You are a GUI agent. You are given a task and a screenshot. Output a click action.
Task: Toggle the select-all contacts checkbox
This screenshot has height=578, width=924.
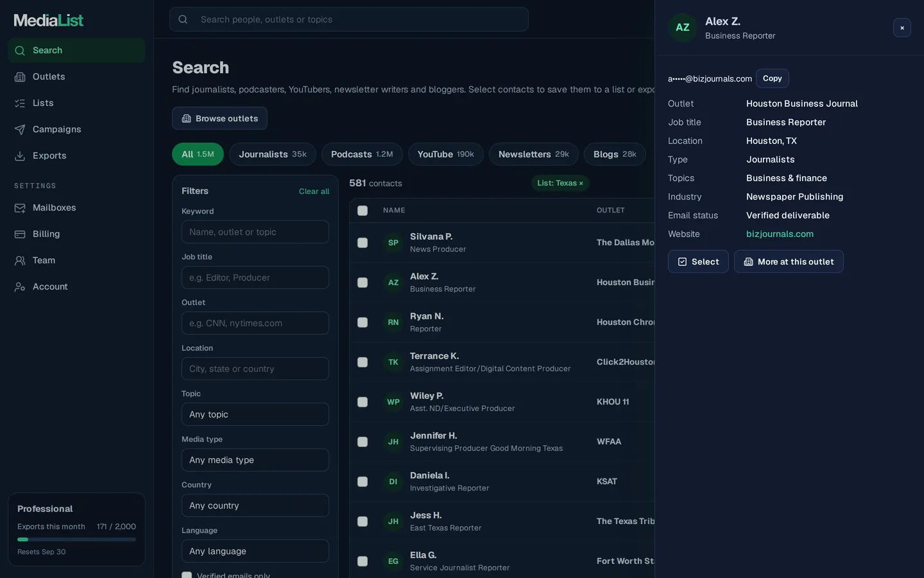pos(363,211)
